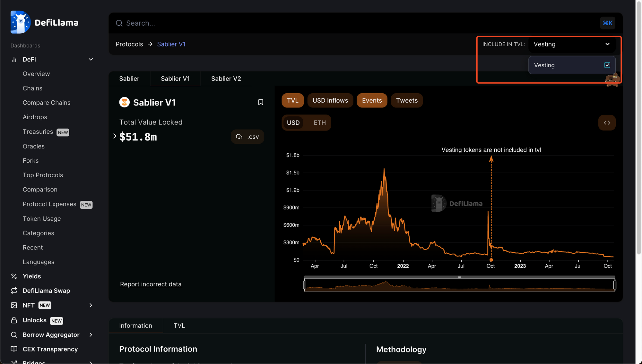Collapse the DeFi sidebar section chevron
The image size is (642, 364).
[91, 59]
